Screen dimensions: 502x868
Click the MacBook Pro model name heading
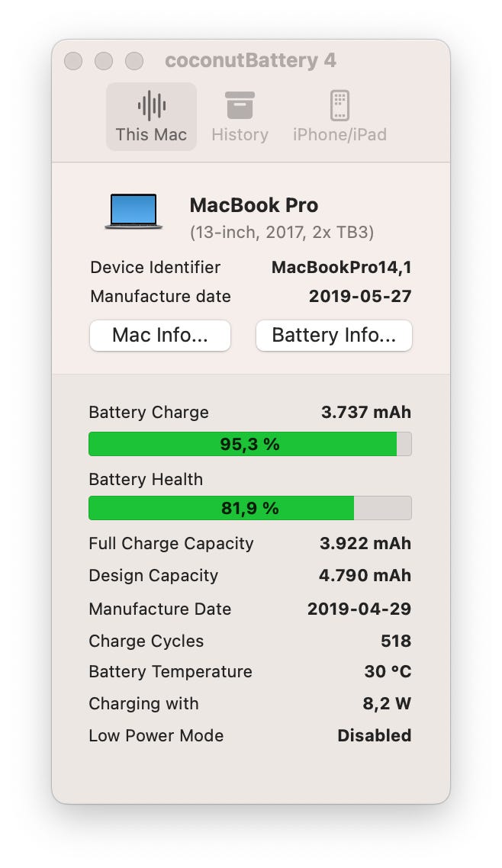pyautogui.click(x=253, y=205)
